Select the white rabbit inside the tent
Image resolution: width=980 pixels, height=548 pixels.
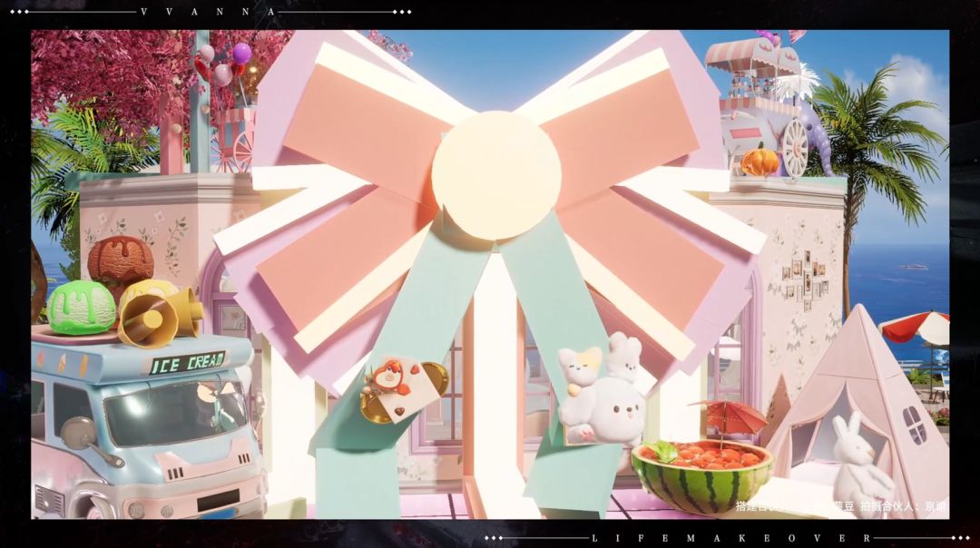click(x=860, y=459)
